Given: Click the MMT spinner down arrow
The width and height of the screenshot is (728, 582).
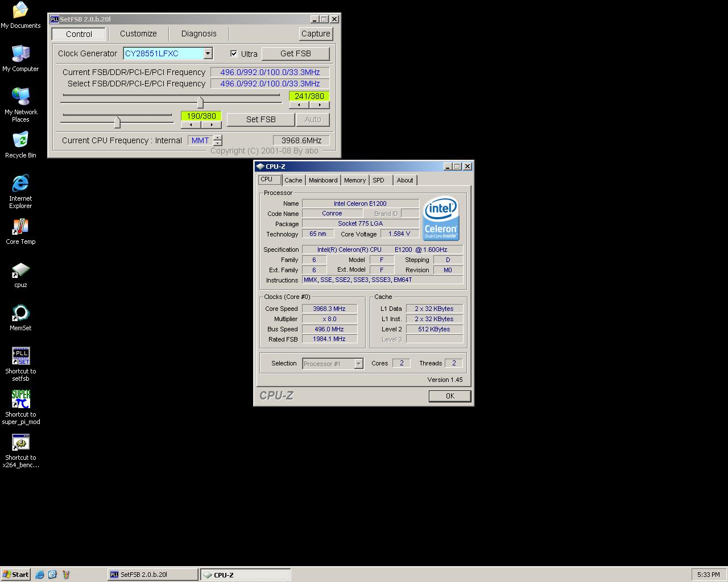Looking at the screenshot, I should tap(217, 143).
